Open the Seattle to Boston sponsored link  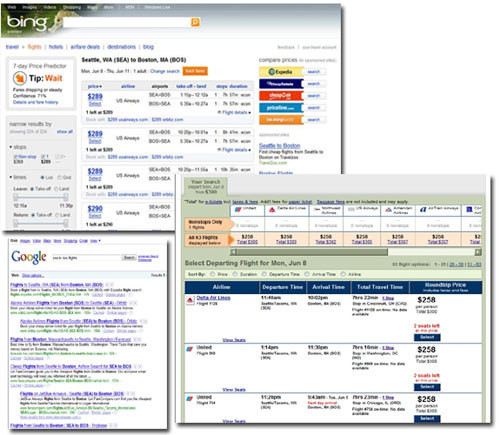pyautogui.click(x=279, y=146)
